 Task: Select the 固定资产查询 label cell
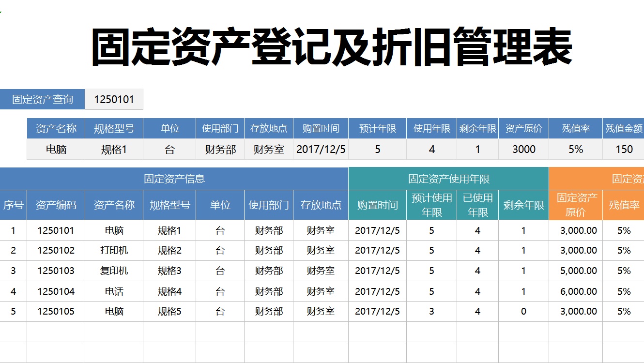click(42, 99)
